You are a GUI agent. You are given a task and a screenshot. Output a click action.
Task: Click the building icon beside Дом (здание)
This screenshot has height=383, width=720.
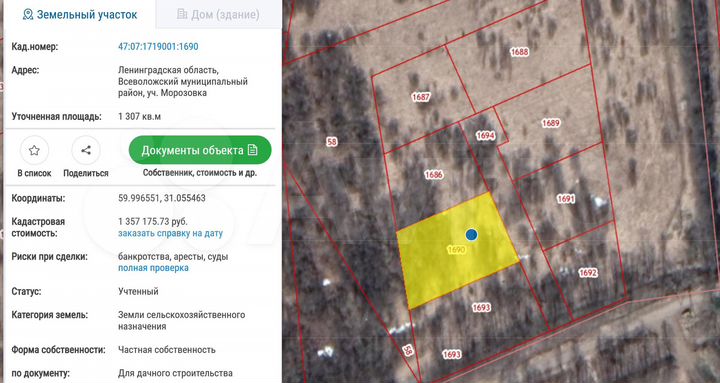click(x=182, y=14)
